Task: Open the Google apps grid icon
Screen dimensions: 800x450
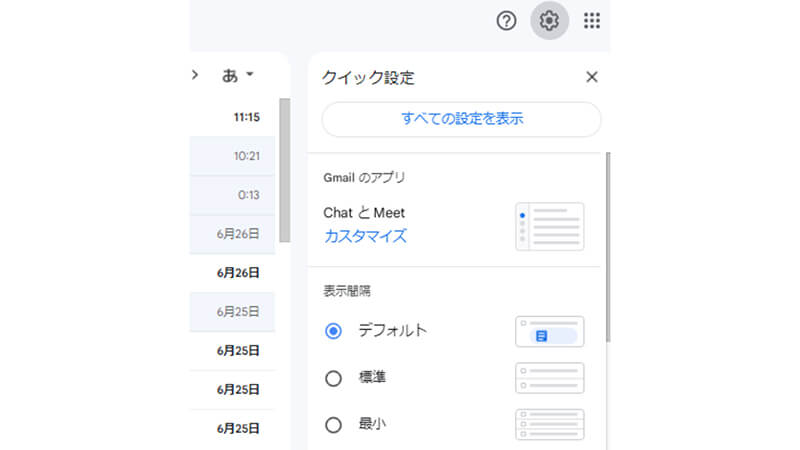Action: click(592, 21)
